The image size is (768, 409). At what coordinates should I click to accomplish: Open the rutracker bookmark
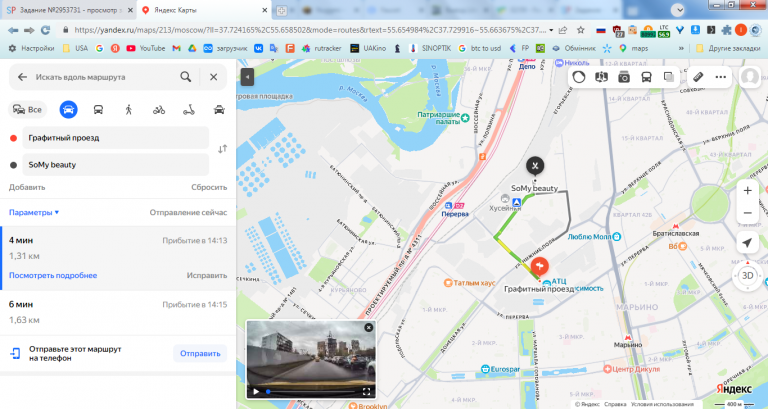click(322, 48)
